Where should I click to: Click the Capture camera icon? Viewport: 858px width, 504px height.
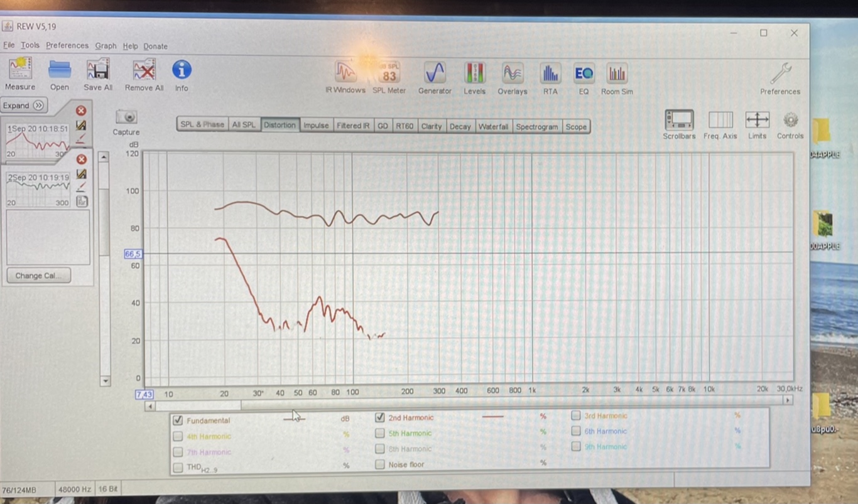click(126, 117)
